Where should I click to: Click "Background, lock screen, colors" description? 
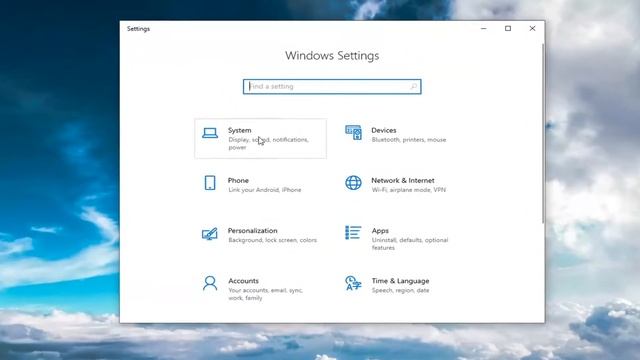point(273,240)
